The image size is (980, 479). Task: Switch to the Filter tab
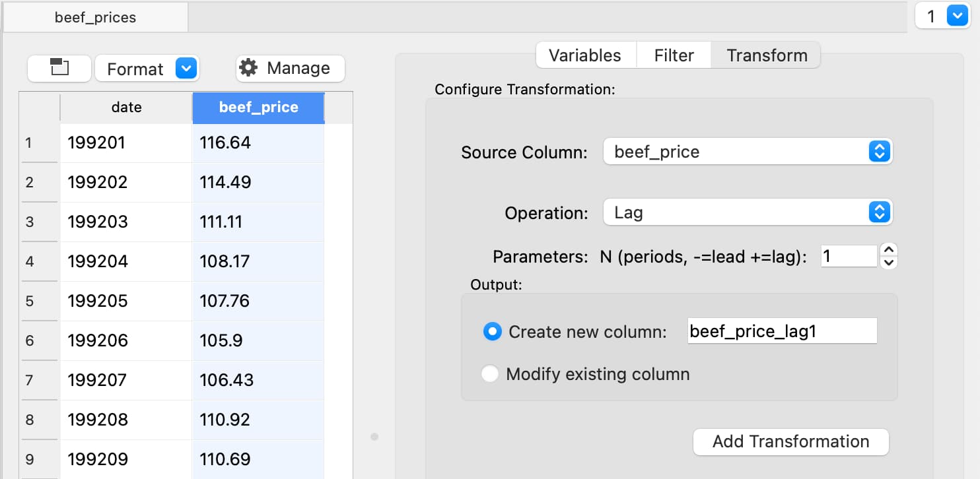[x=674, y=55]
